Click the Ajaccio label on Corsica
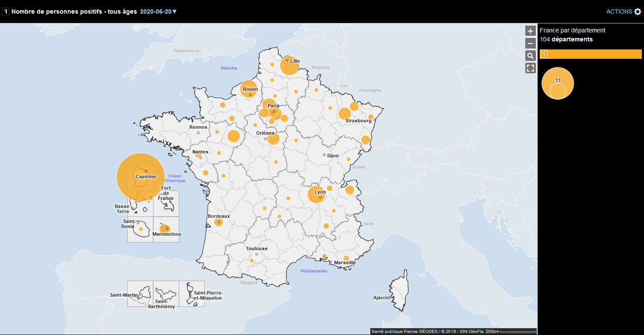 [381, 297]
